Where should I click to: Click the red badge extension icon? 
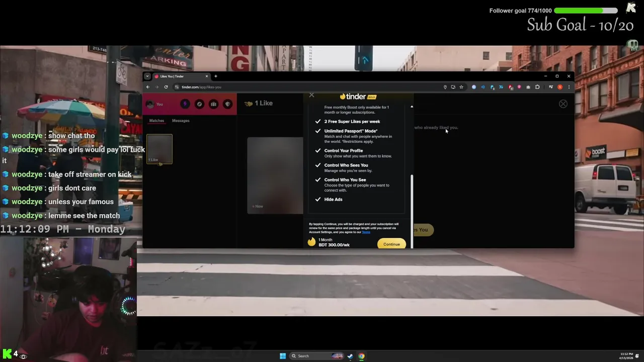[x=511, y=87]
